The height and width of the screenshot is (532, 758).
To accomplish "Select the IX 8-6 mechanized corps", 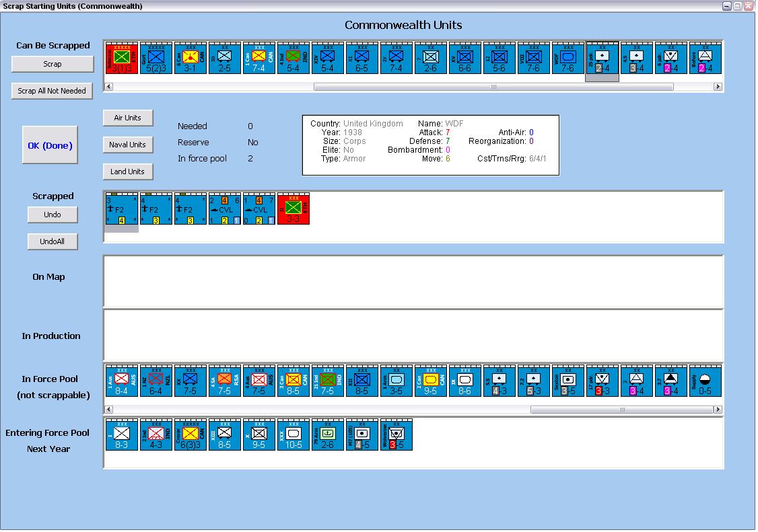I will pos(465,381).
